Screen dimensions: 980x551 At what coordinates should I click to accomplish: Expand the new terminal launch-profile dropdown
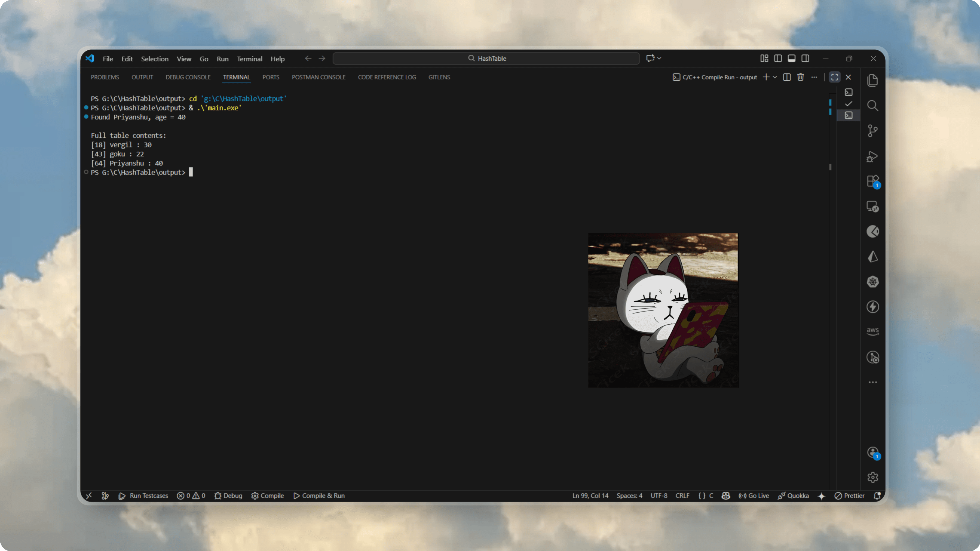[775, 77]
